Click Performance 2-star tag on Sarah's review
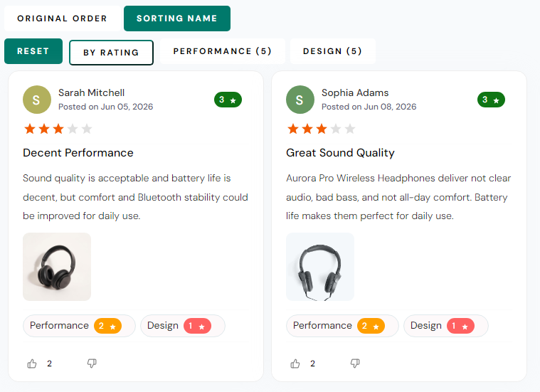Image resolution: width=540 pixels, height=392 pixels. pyautogui.click(x=79, y=326)
